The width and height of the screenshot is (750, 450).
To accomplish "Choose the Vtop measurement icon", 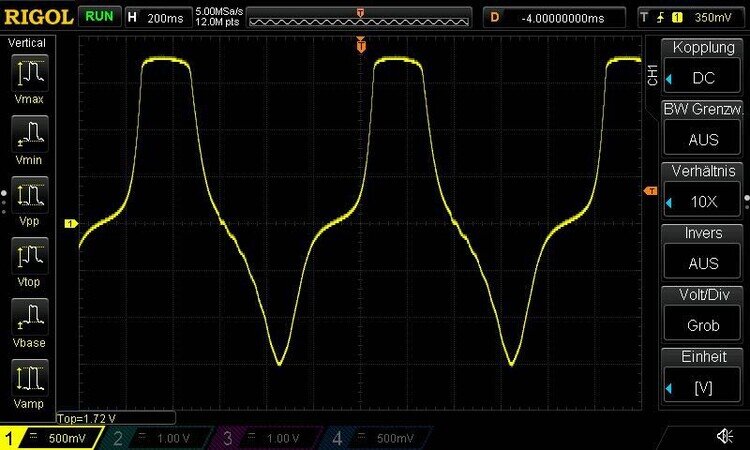I will click(x=32, y=257).
